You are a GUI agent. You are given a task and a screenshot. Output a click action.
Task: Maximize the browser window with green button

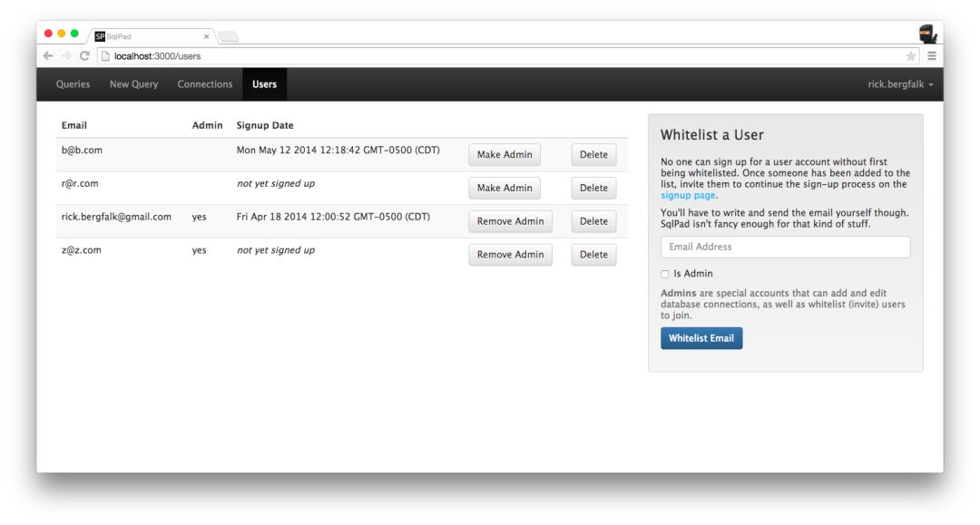(74, 34)
